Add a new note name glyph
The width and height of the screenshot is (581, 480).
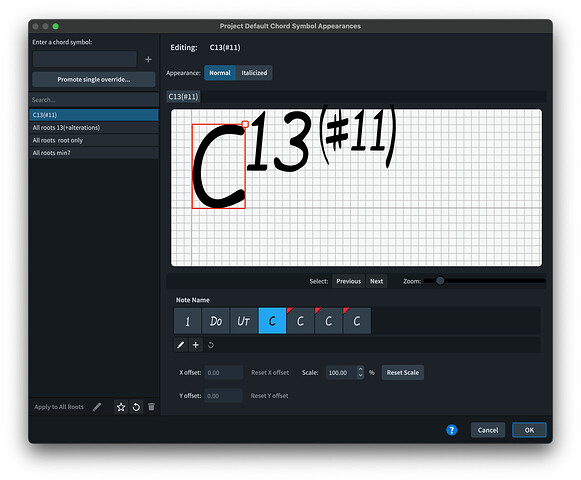click(x=196, y=345)
